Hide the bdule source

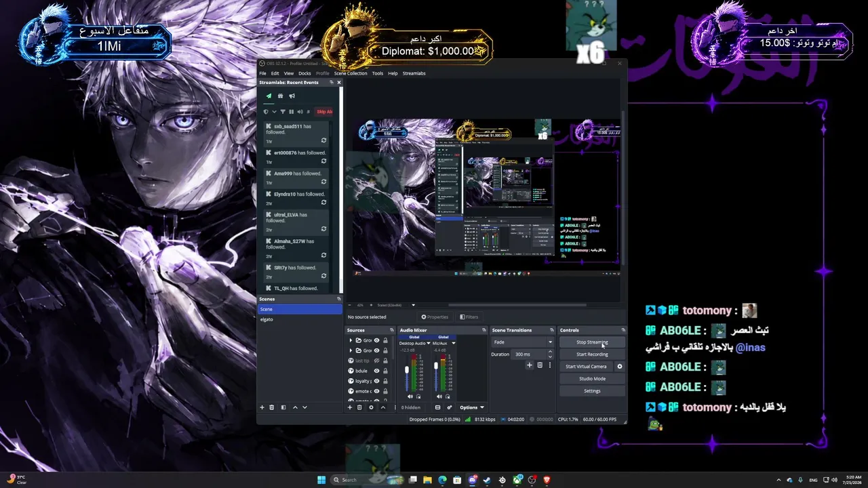376,371
